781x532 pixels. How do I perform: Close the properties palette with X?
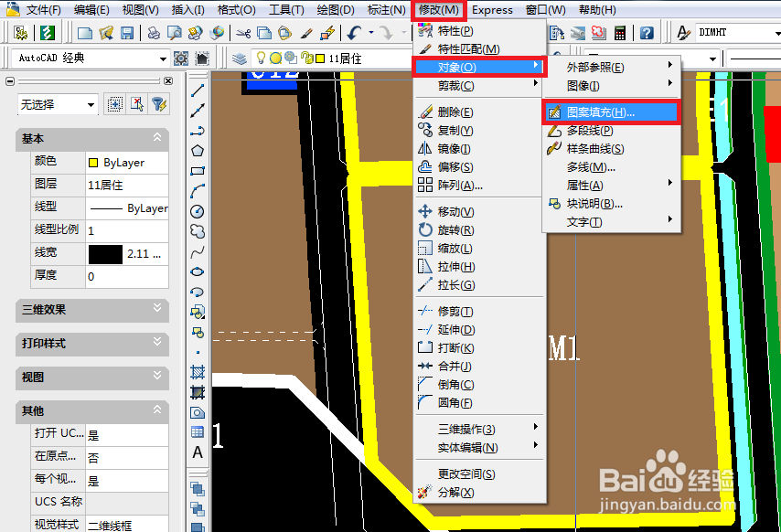pos(168,80)
